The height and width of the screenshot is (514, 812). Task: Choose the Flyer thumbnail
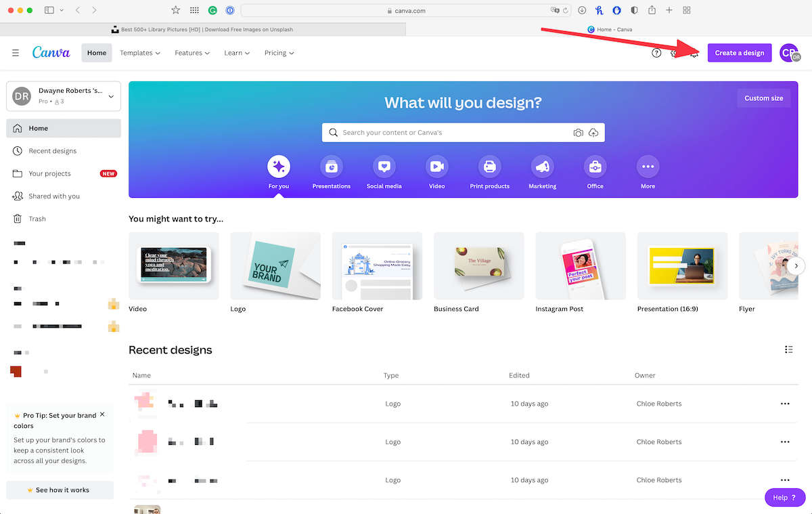pyautogui.click(x=769, y=266)
